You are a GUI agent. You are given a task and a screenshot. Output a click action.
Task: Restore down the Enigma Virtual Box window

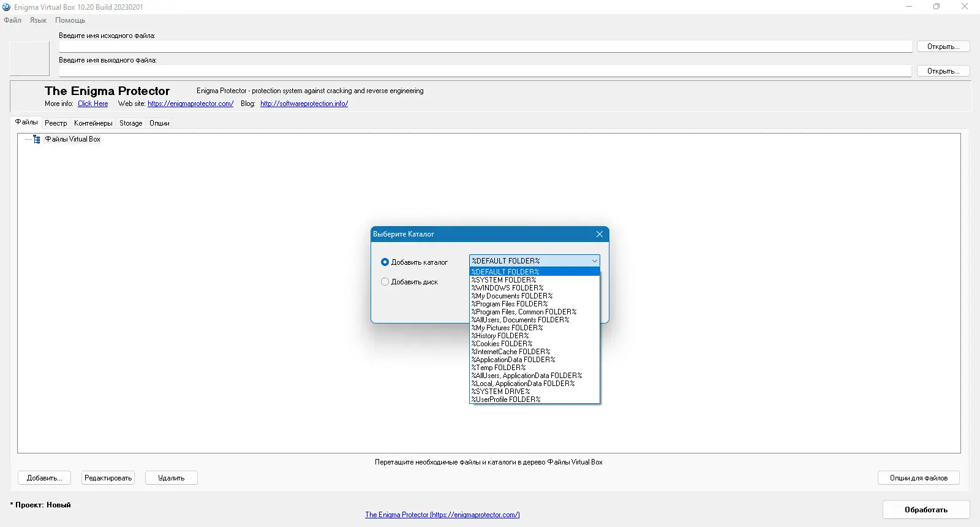pyautogui.click(x=937, y=7)
